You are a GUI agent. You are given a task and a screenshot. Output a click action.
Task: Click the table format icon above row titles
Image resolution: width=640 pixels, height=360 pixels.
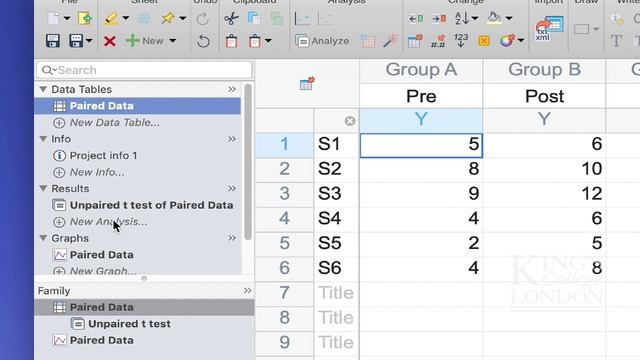307,83
